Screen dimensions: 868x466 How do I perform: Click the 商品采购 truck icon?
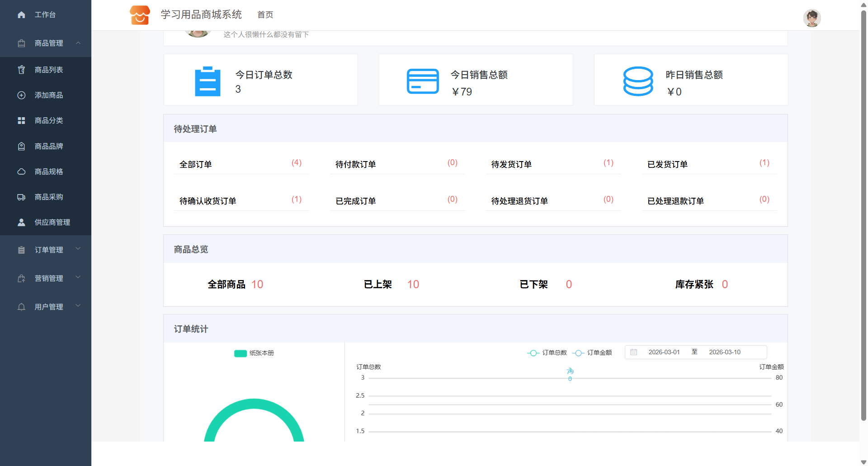point(21,197)
